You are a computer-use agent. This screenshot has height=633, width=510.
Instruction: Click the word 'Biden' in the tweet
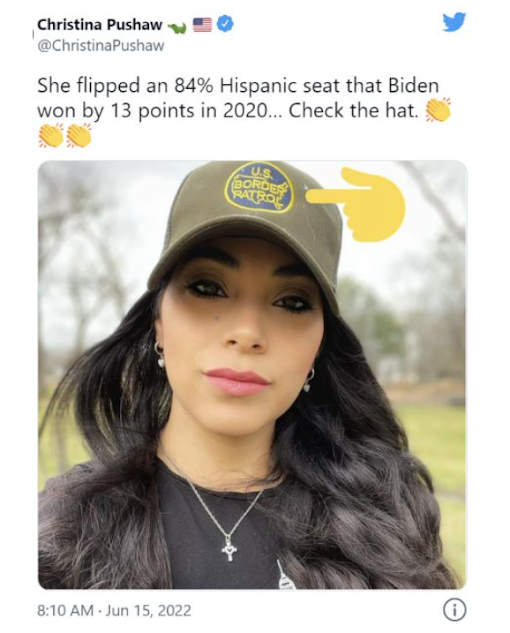click(413, 85)
